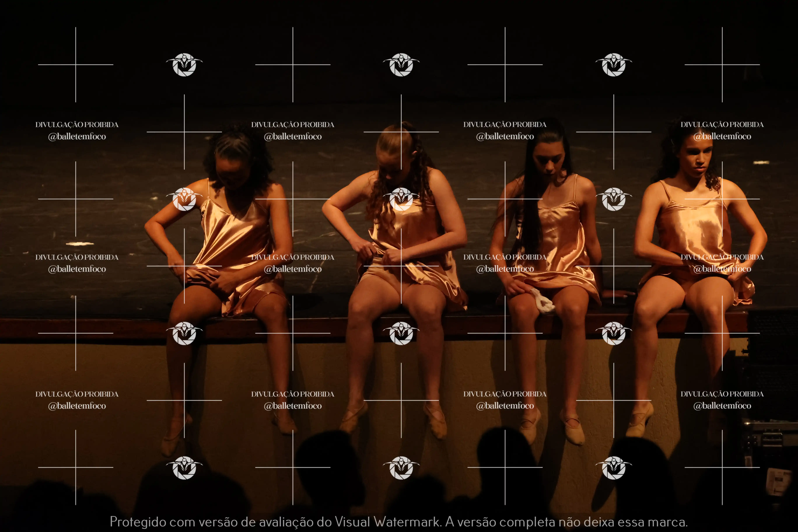Click the word 'Protegido' in the bottom caption
The width and height of the screenshot is (798, 532).
coord(138,521)
